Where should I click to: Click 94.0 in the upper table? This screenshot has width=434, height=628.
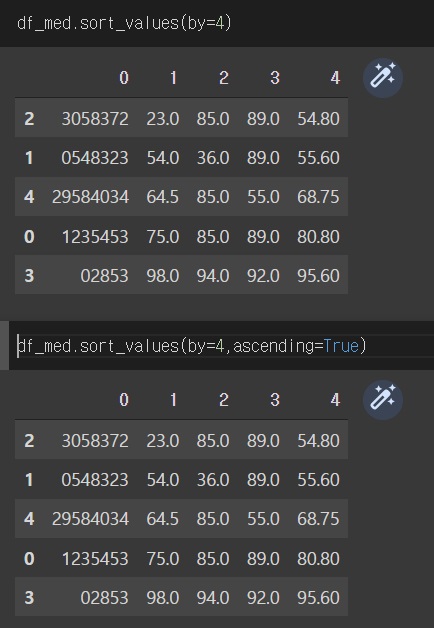pos(213,276)
